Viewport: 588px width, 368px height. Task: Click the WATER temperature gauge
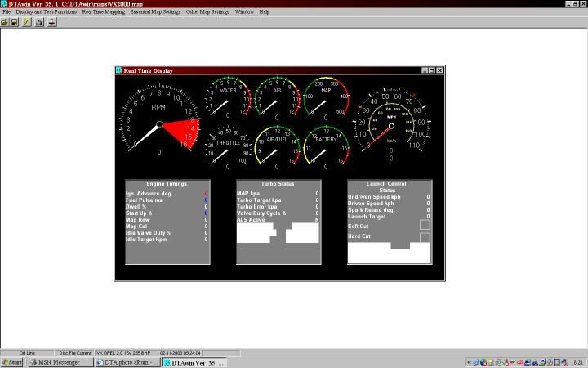click(x=228, y=98)
